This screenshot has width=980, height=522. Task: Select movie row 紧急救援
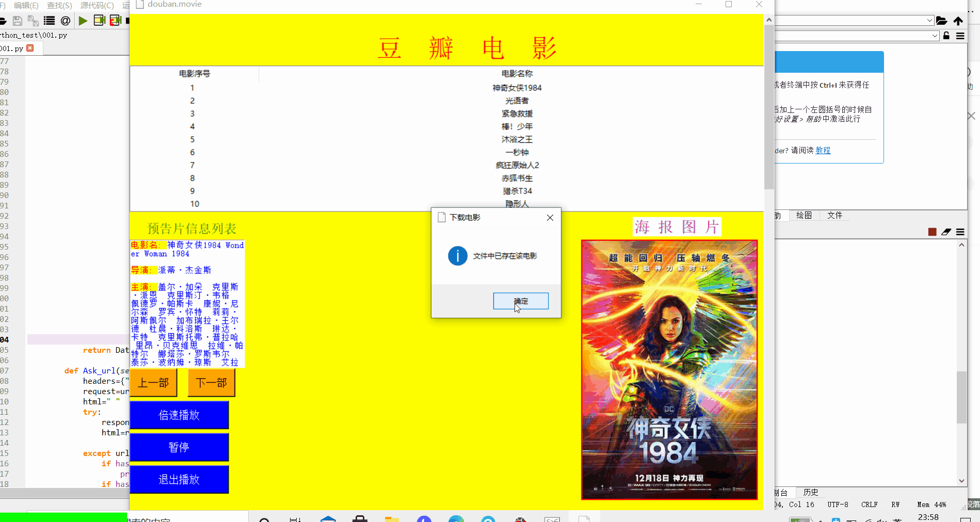447,113
